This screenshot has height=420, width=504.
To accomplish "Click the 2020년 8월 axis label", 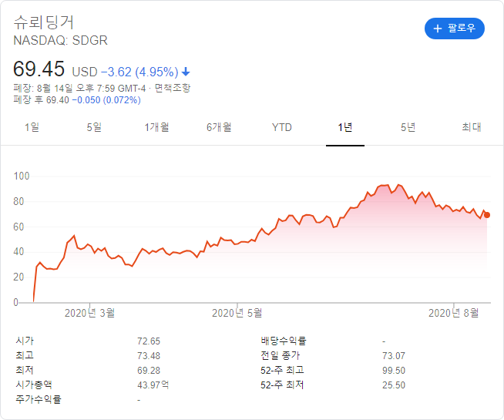I will pos(454,313).
